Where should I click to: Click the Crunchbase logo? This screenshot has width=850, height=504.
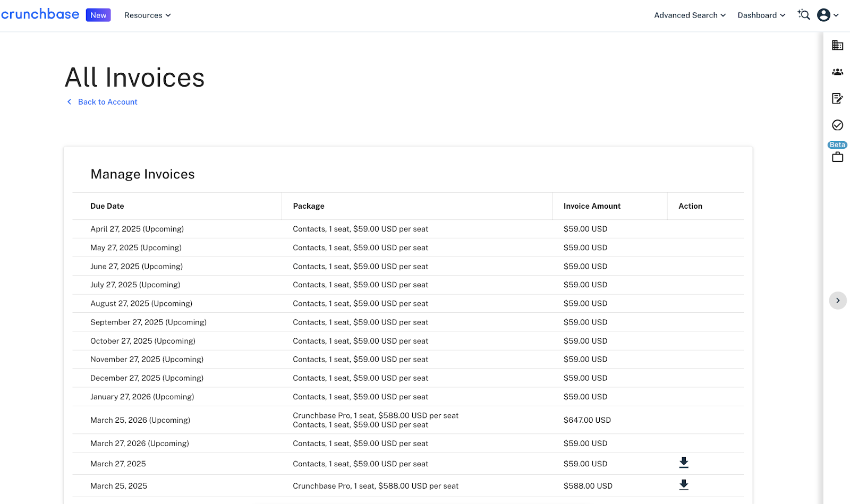tap(40, 14)
